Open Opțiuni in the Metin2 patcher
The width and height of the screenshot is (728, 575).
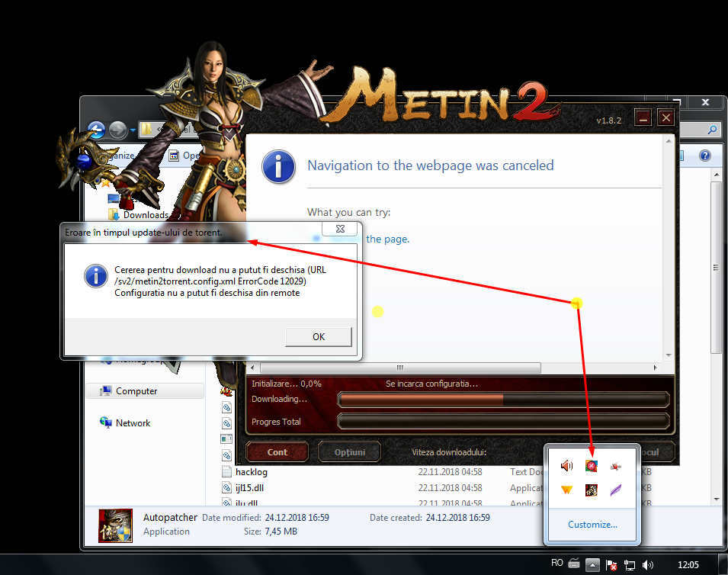click(350, 452)
